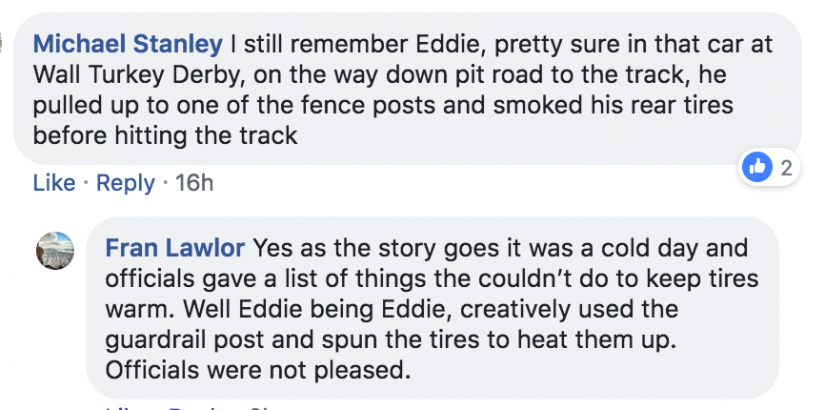Viewport: 825px width, 410px height.
Task: Select Fran Lawlor's reply text bubble
Action: click(x=432, y=308)
